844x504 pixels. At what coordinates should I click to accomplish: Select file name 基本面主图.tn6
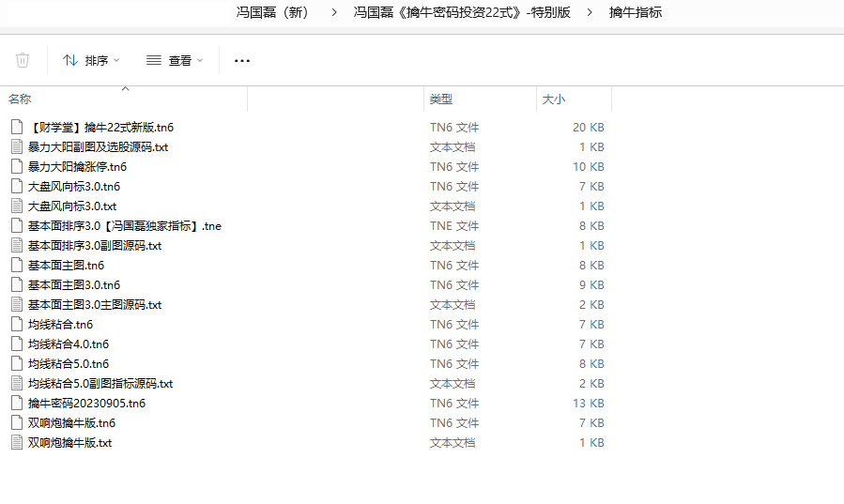(67, 266)
